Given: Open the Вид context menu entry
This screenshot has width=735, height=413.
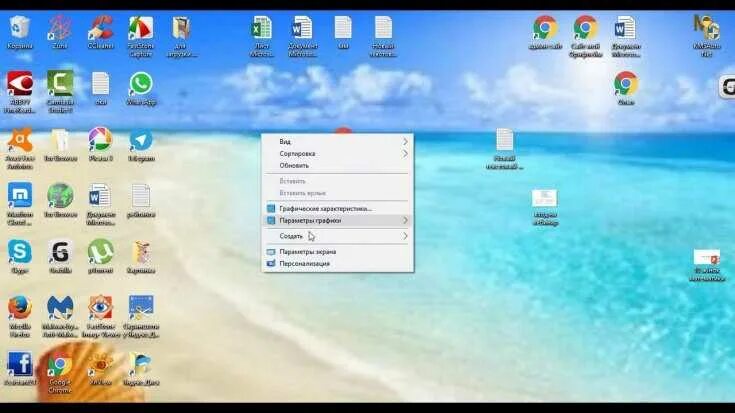Looking at the screenshot, I should coord(338,141).
